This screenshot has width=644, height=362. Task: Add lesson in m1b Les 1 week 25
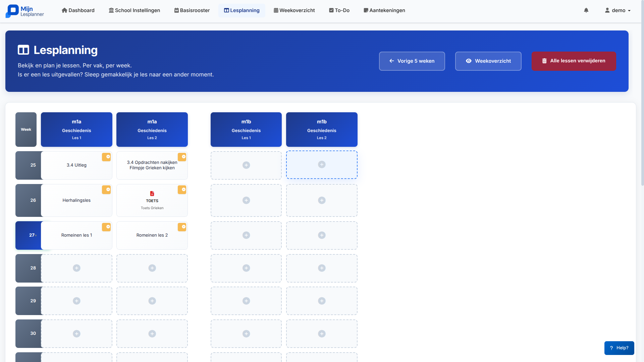coord(246,165)
